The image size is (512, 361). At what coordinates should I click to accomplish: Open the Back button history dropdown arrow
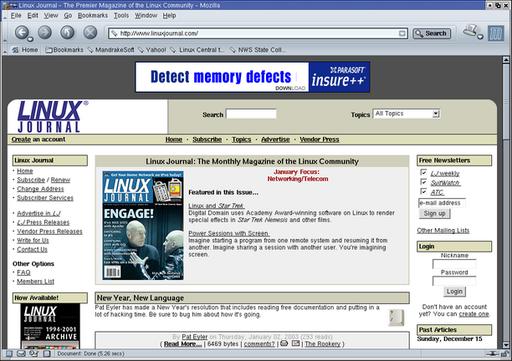[30, 39]
